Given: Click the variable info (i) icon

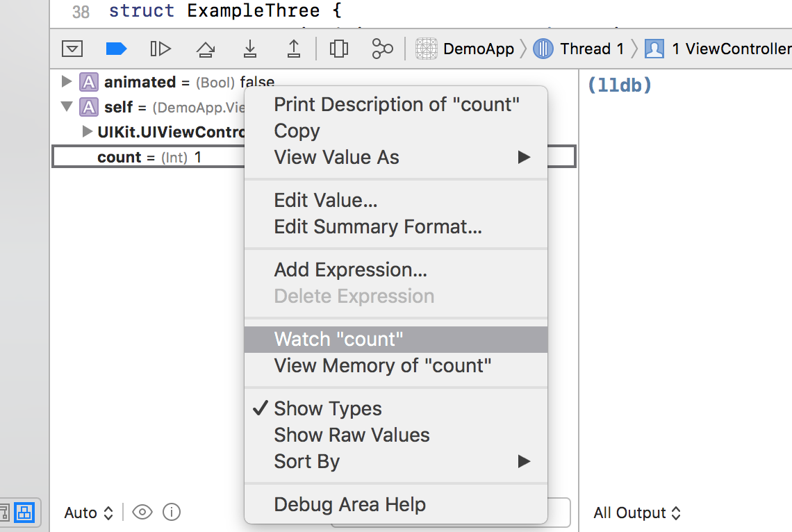Looking at the screenshot, I should click(172, 513).
